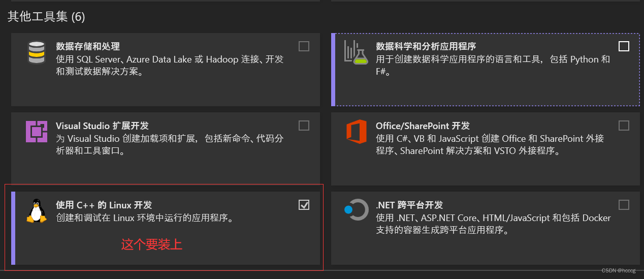Image resolution: width=644 pixels, height=279 pixels.
Task: Click the 使用 C++ 的 Linux 开发 title
Action: coord(104,205)
